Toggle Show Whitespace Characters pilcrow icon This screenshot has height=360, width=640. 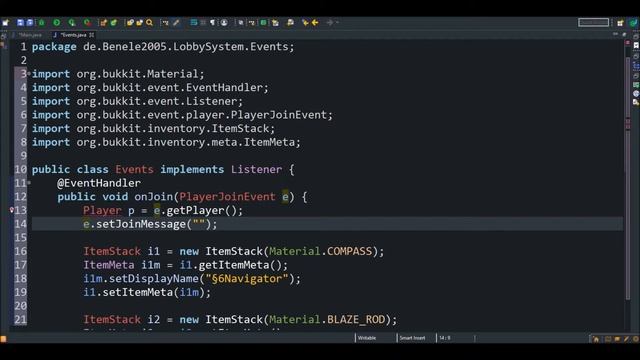[x=213, y=23]
